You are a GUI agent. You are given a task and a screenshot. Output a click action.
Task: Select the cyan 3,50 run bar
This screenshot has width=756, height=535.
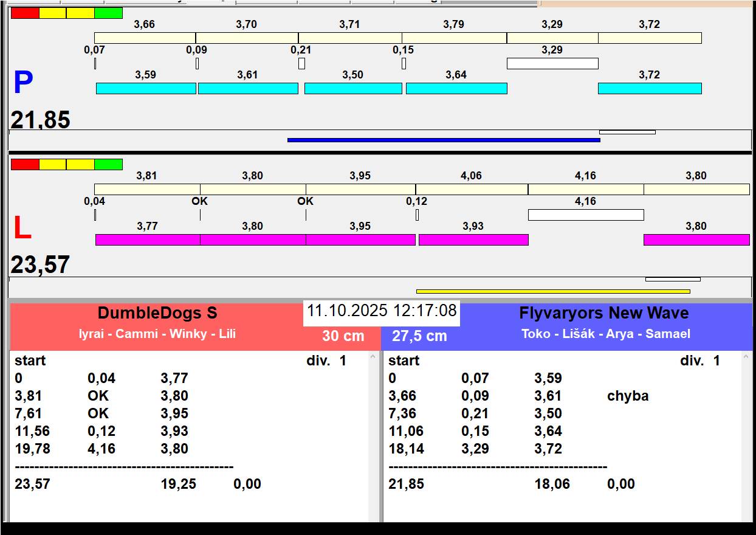pyautogui.click(x=353, y=88)
